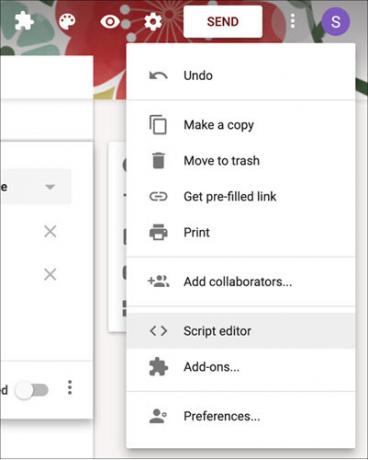Open question card three-dot options
This screenshot has height=460, width=368.
coord(70,388)
